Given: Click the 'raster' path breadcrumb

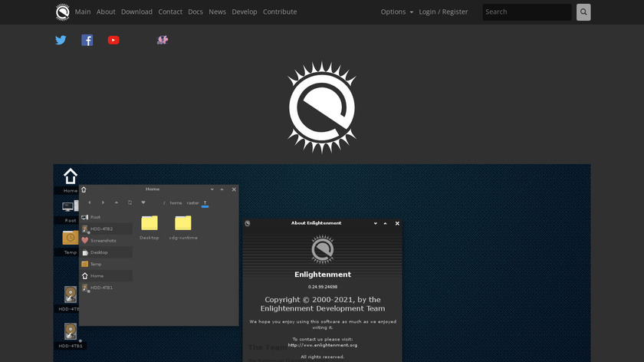Looking at the screenshot, I should pos(192,203).
